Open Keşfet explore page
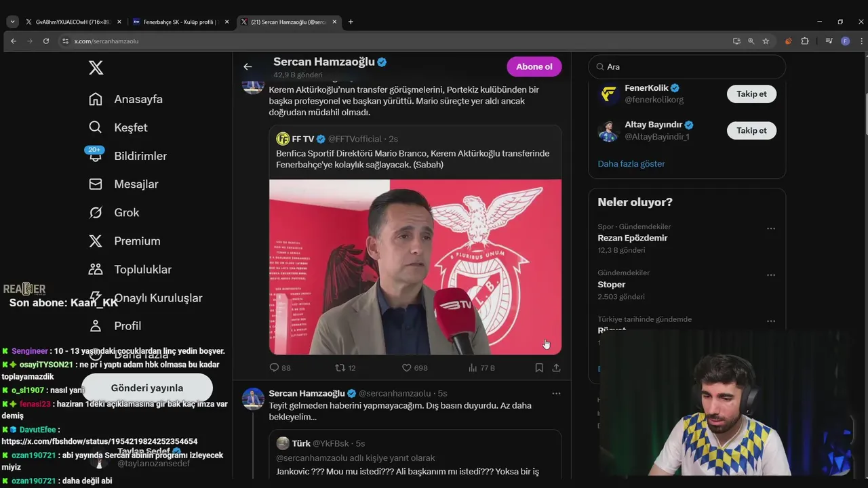 click(118, 127)
